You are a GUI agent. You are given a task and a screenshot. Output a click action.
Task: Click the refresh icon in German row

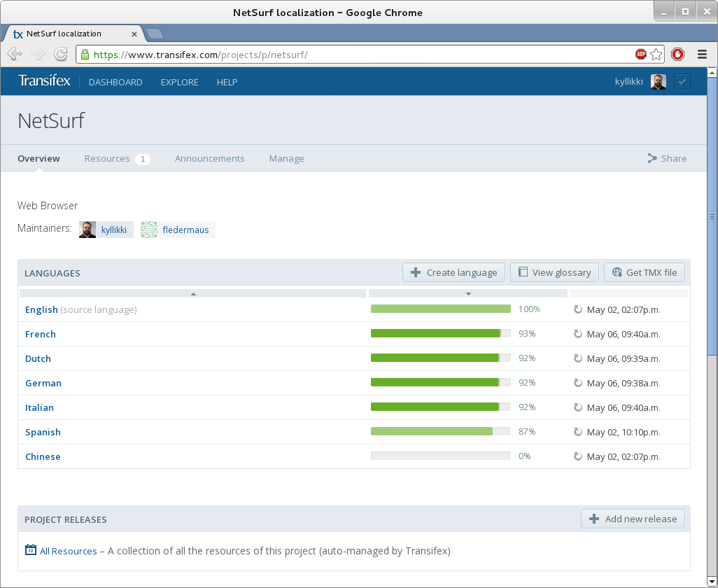(578, 383)
